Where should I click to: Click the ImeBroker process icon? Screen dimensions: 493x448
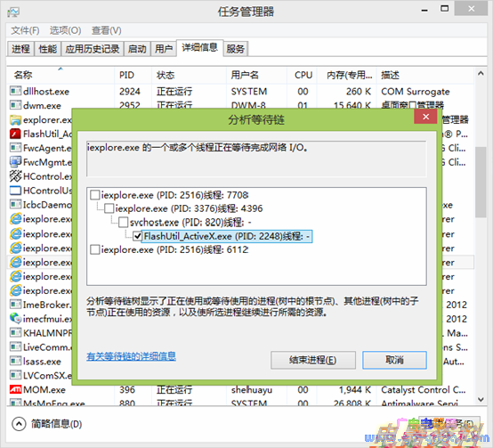15,305
